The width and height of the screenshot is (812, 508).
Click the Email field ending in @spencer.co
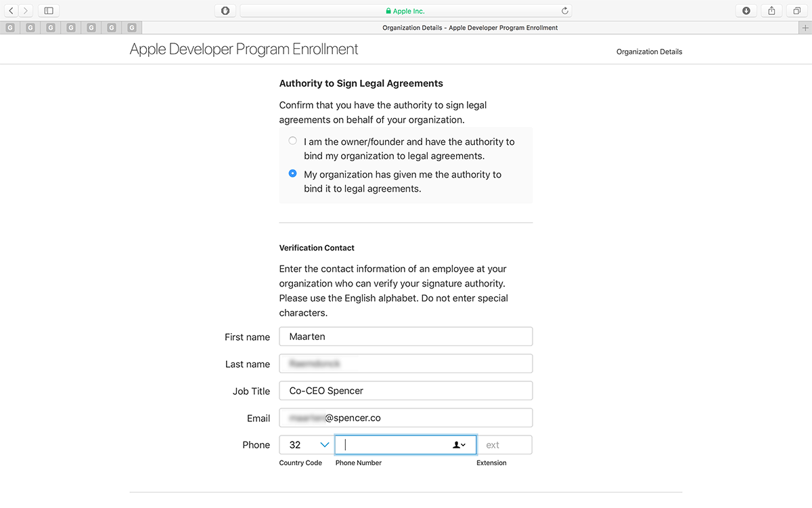tap(406, 418)
